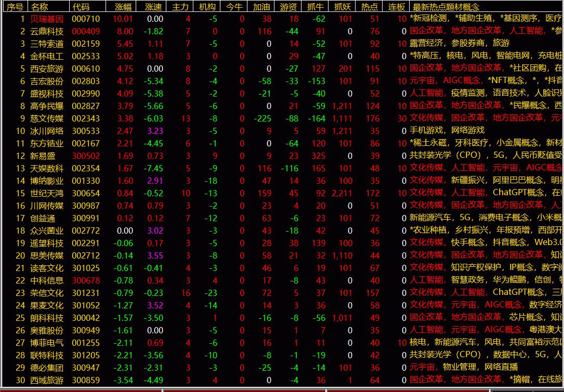Select the stock name 慈文传媒
The image size is (564, 392).
click(47, 118)
